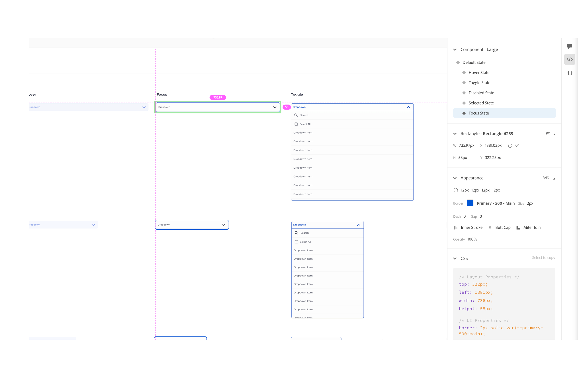
Task: Click Select to copy CSS
Action: [x=543, y=258]
